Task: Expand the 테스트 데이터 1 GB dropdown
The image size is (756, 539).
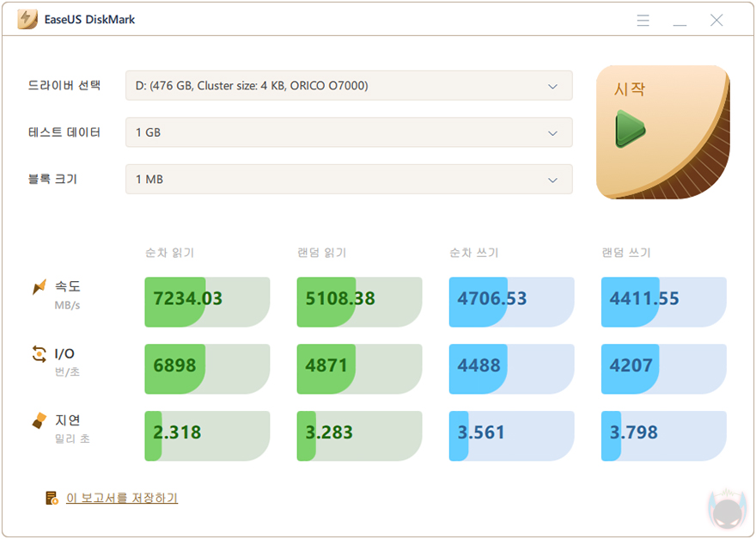Action: coord(349,132)
